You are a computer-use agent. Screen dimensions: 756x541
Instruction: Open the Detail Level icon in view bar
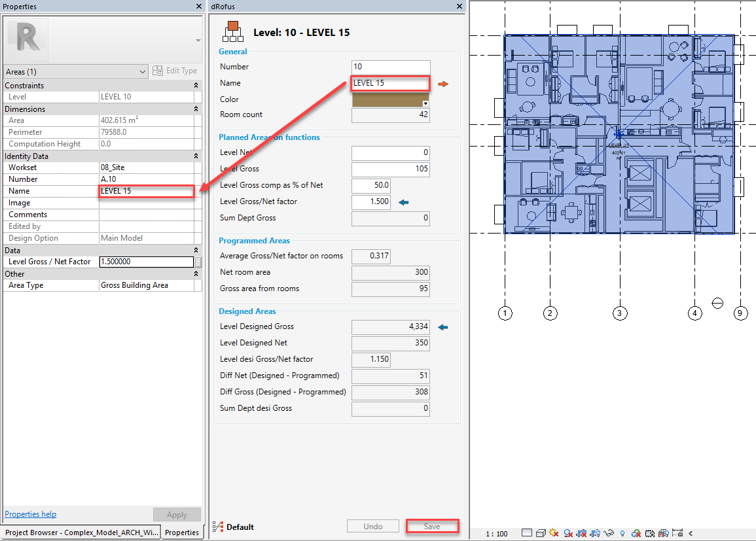click(526, 534)
